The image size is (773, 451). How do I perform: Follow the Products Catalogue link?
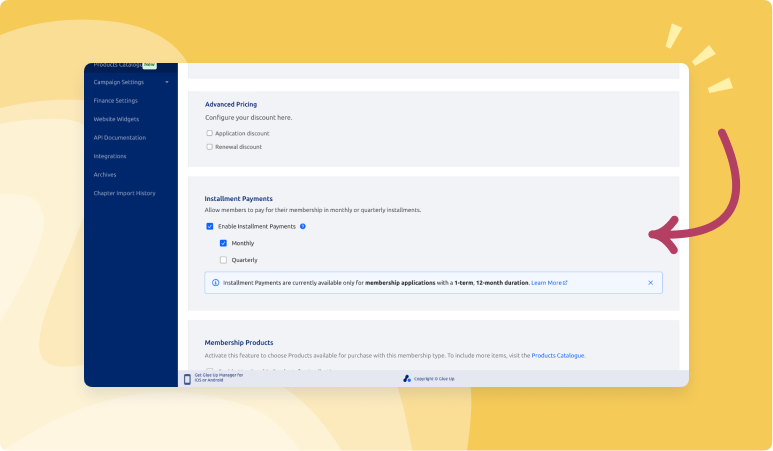click(x=557, y=355)
